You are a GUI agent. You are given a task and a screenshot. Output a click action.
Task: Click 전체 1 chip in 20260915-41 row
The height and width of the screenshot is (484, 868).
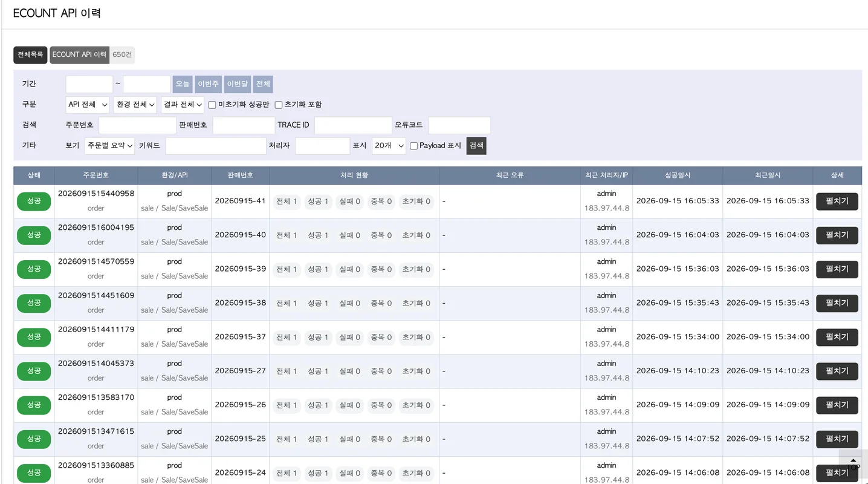click(287, 201)
